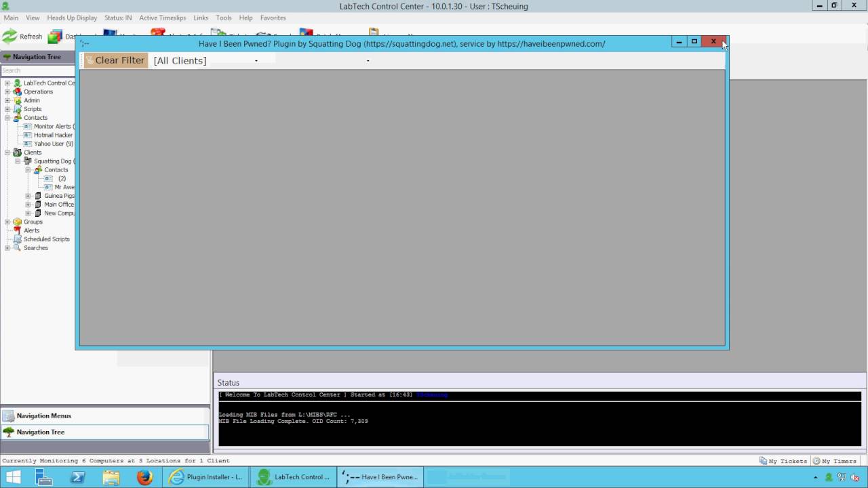Screen dimensions: 868x488
Task: Collapse the Clients tree node
Action: click(7, 152)
